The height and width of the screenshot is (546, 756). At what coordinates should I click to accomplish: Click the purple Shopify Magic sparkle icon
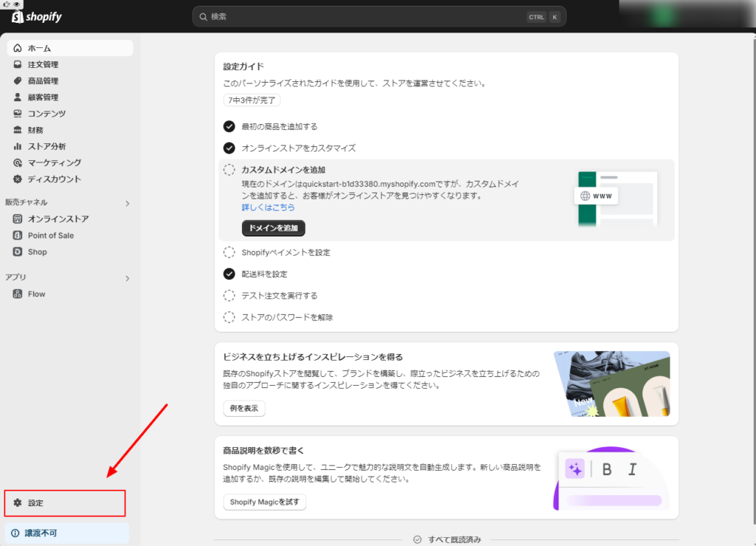(x=574, y=469)
